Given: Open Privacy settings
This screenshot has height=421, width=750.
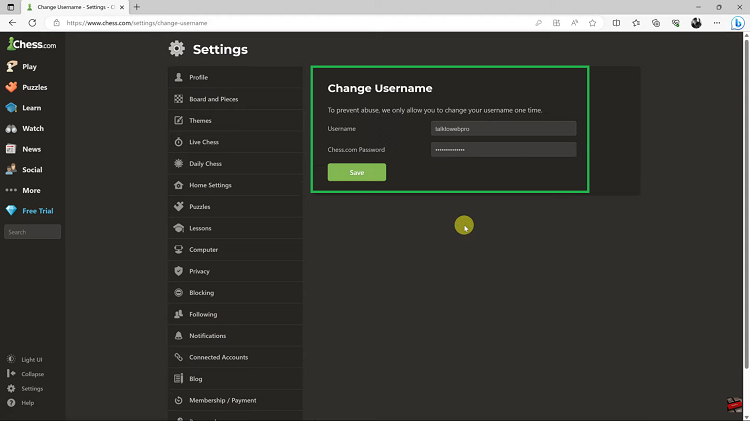Looking at the screenshot, I should tap(235, 271).
